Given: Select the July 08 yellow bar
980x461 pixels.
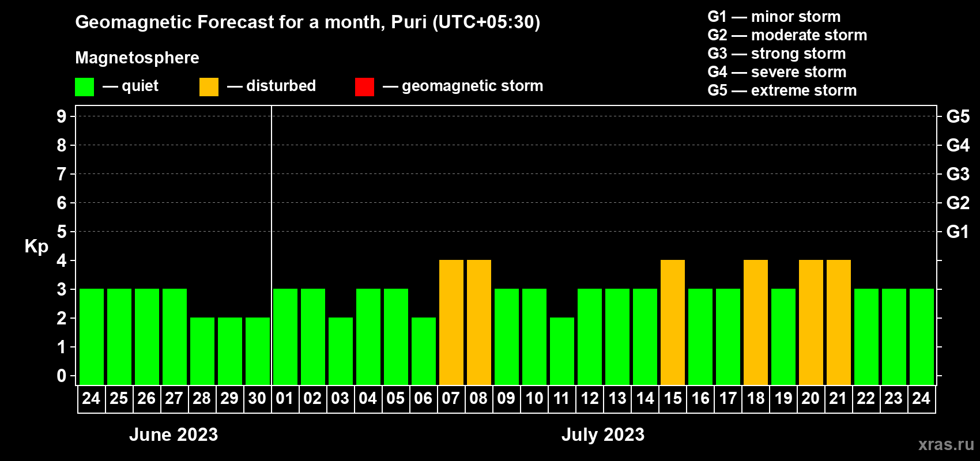Looking at the screenshot, I should coord(479,323).
